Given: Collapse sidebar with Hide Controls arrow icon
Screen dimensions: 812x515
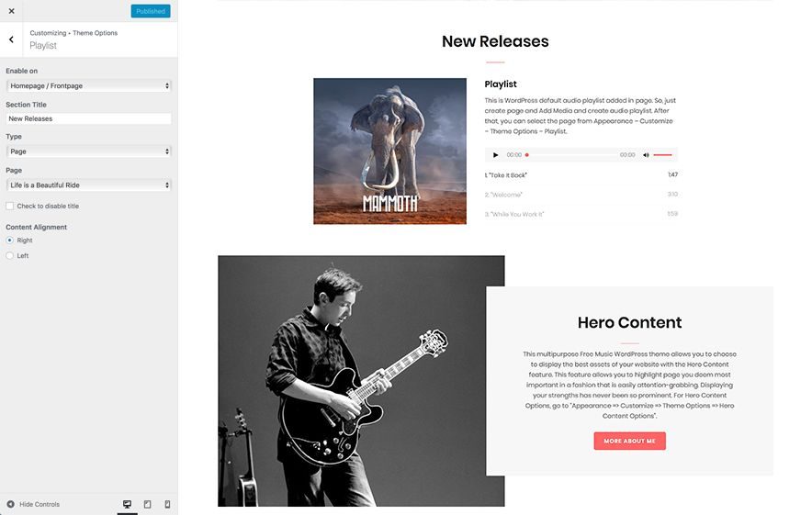Looking at the screenshot, I should [x=10, y=504].
